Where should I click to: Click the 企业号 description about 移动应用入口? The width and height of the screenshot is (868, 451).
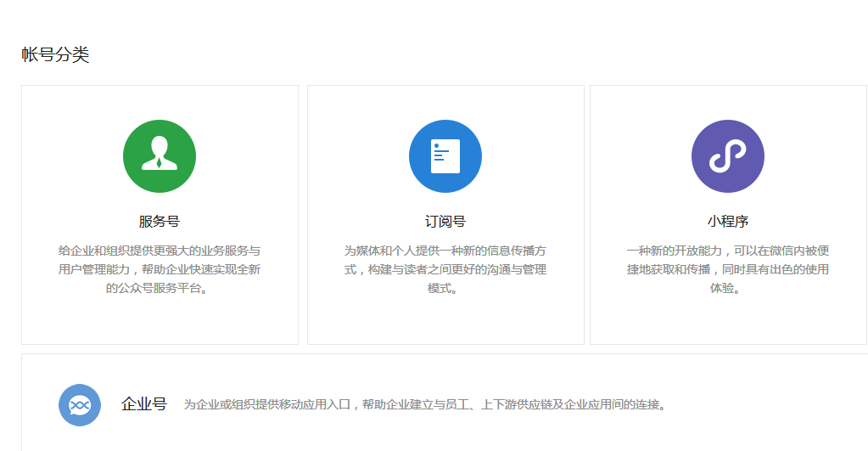point(424,405)
